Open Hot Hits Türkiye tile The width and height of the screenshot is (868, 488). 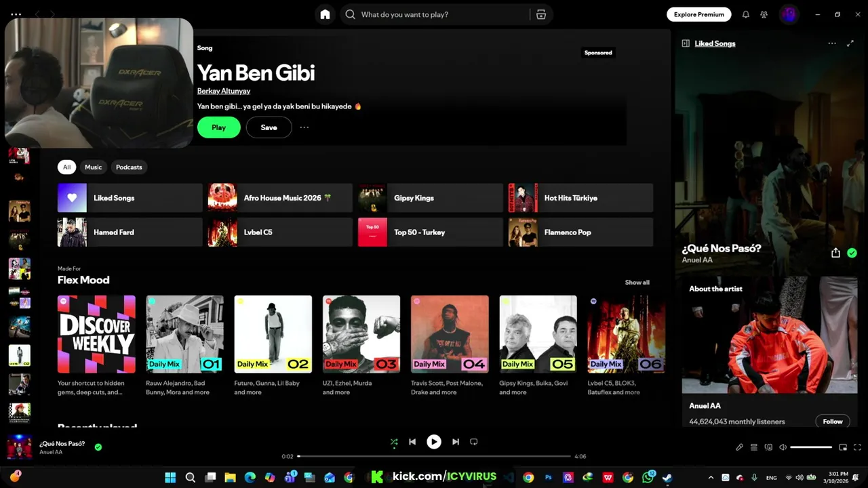pos(580,198)
